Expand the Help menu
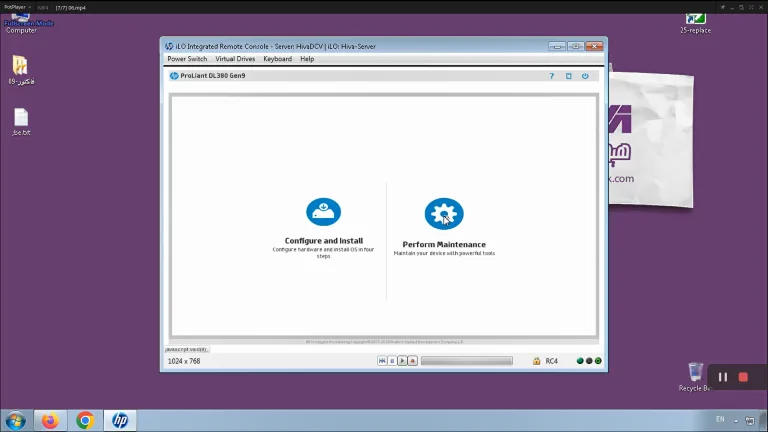 pos(307,59)
